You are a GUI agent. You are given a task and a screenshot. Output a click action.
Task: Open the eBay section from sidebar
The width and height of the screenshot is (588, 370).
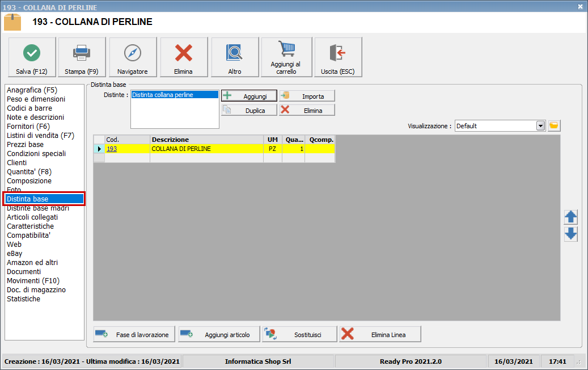click(14, 253)
